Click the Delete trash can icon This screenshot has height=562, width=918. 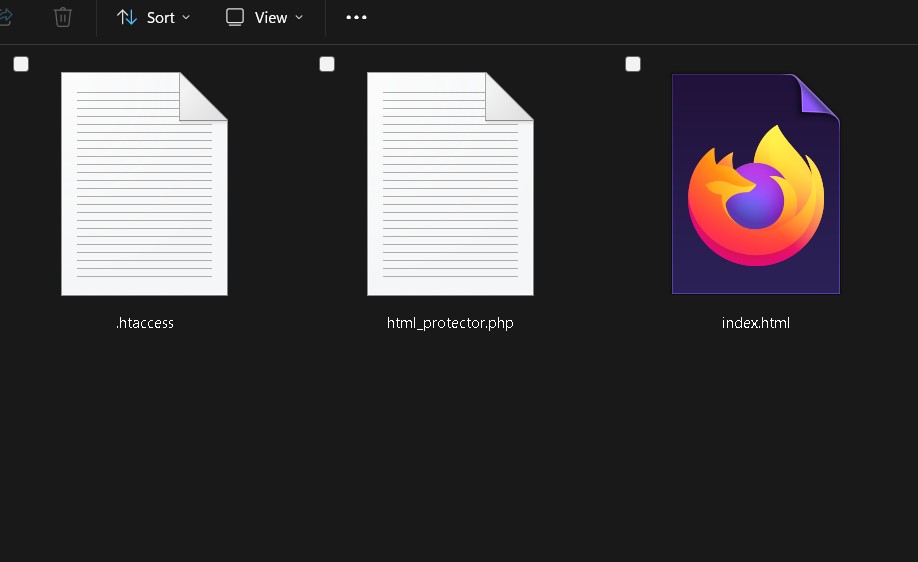pos(63,17)
